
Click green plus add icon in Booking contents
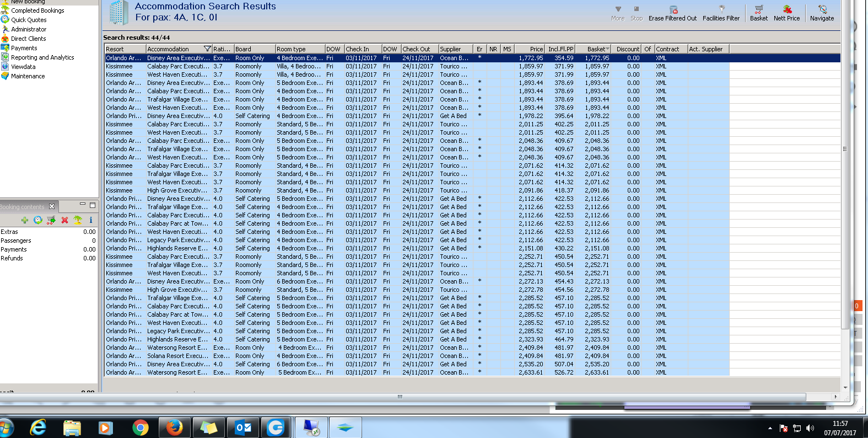click(x=25, y=220)
